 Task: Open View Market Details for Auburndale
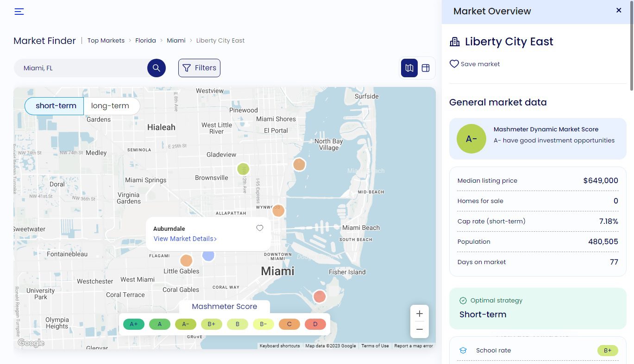185,239
